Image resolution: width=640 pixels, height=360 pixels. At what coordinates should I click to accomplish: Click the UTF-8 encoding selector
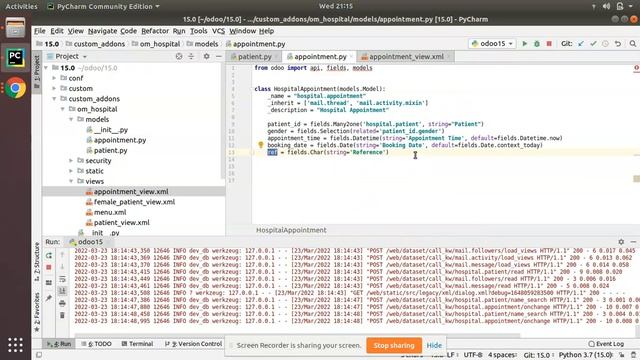point(473,355)
